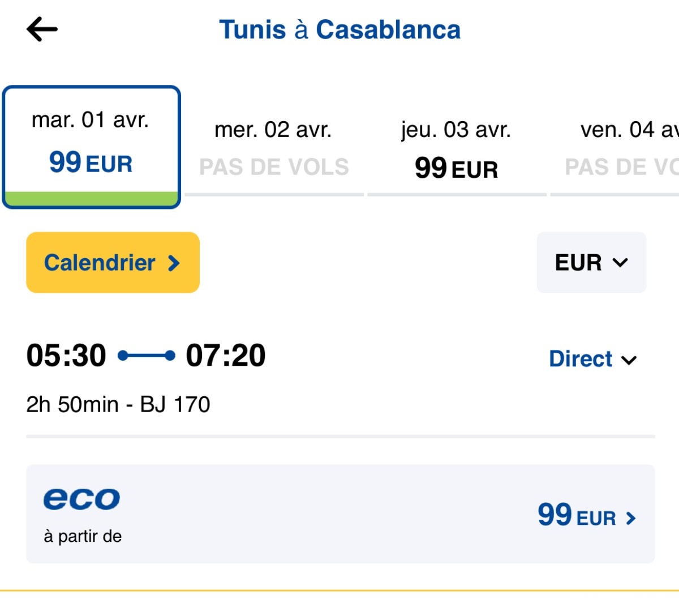The image size is (679, 616).
Task: Click the 07:20 arrival time
Action: point(226,356)
